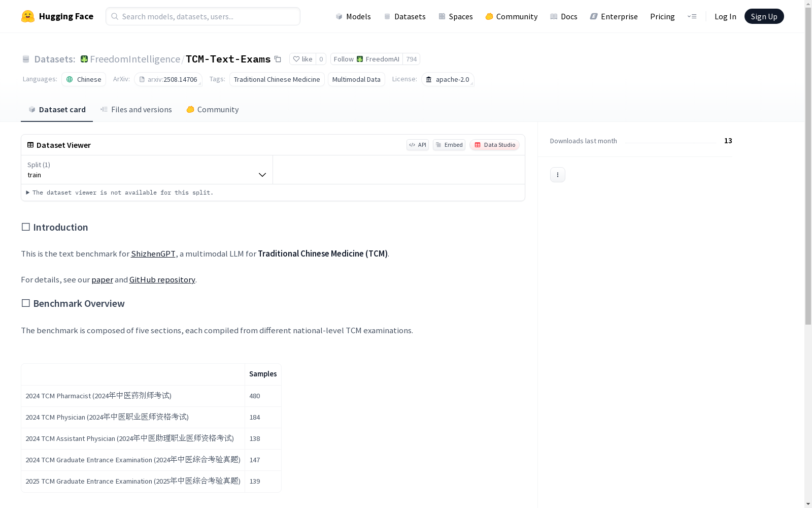The image size is (812, 508).
Task: Open Enterprise in top navigation
Action: coord(614,16)
